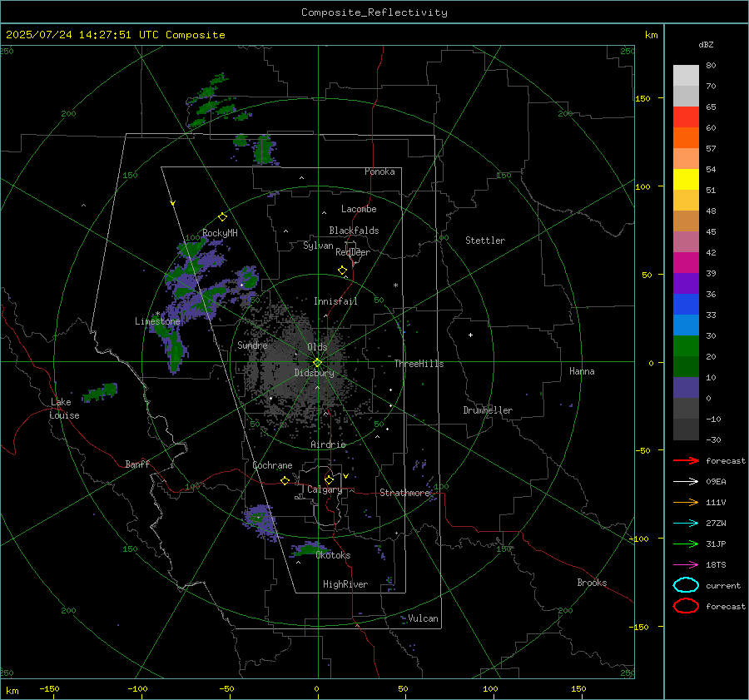Click the Innisfail town label
The height and width of the screenshot is (700, 749).
pyautogui.click(x=335, y=301)
